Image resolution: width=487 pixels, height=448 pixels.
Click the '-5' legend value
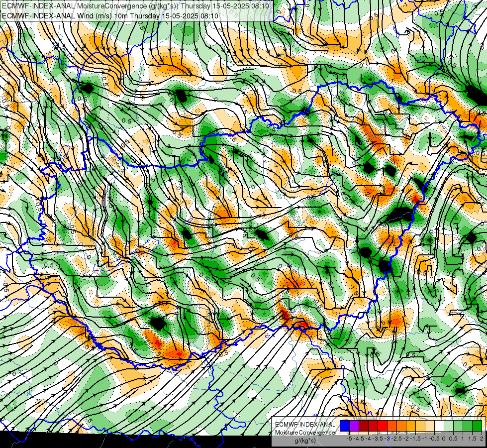pos(349,439)
